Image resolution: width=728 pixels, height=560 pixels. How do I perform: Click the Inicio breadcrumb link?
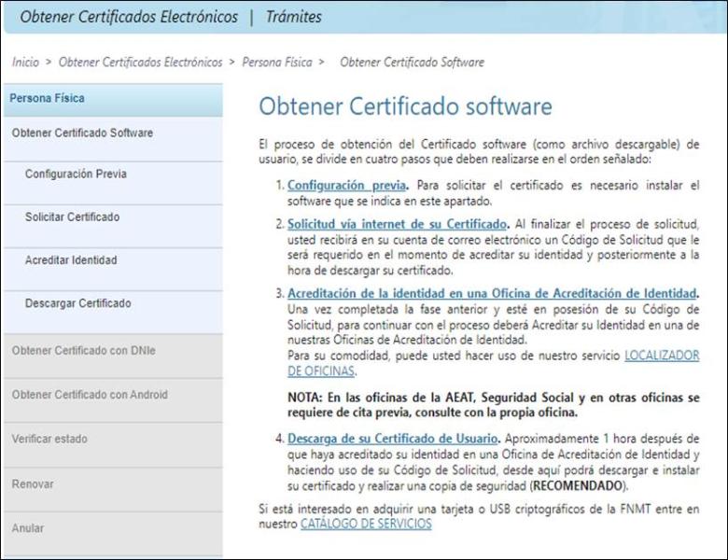click(x=26, y=63)
